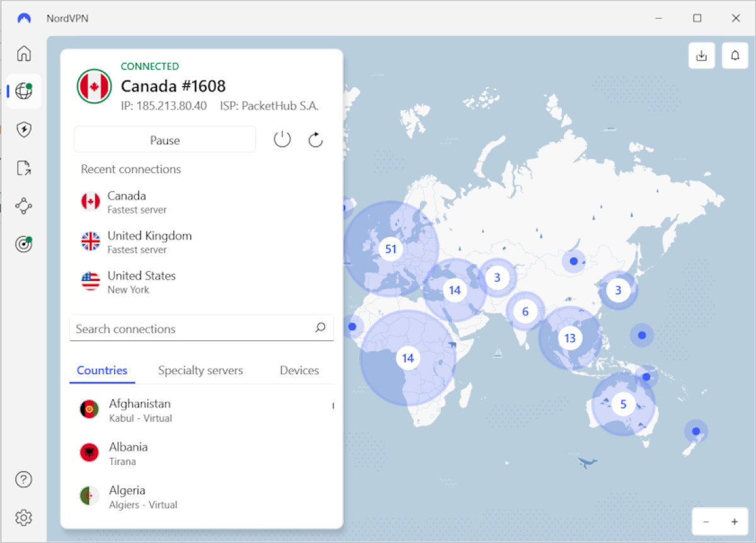The width and height of the screenshot is (756, 543).
Task: Click the search magnifier icon
Action: pos(320,328)
